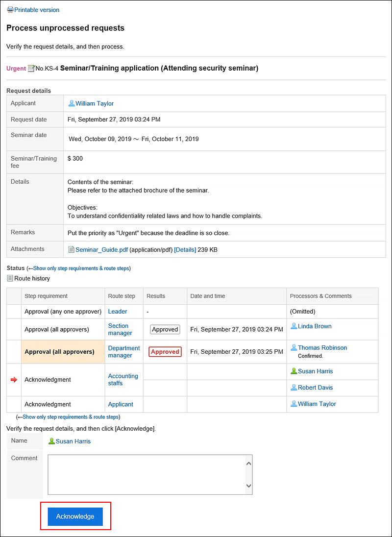Open the Department manager route step
The height and width of the screenshot is (537, 392).
click(124, 352)
